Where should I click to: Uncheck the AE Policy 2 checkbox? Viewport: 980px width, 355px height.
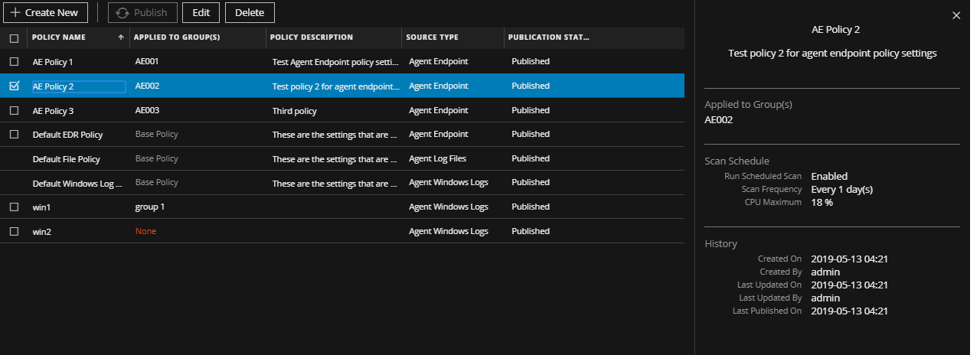click(x=14, y=86)
